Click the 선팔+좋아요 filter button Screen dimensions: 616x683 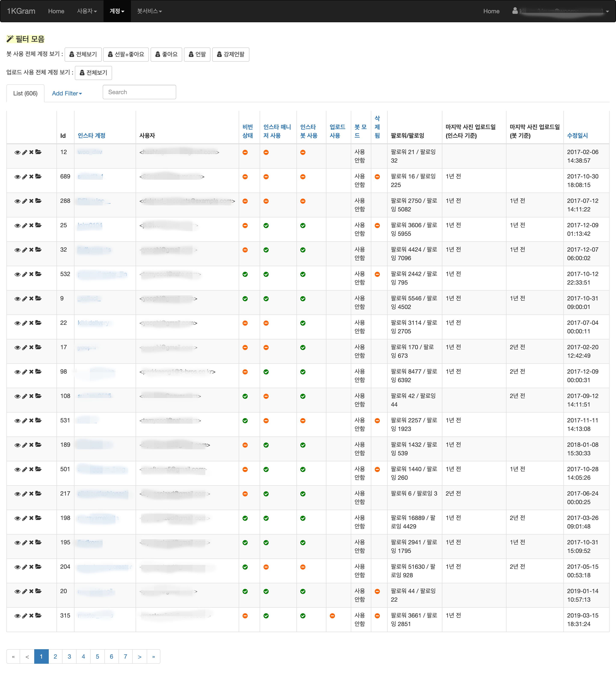(126, 54)
